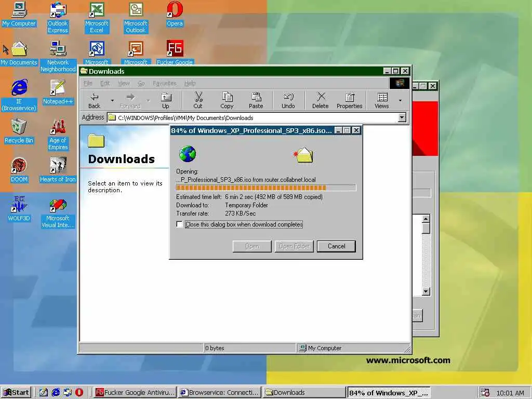Cancel the Windows XP ISO download
This screenshot has width=532, height=399.
[336, 246]
